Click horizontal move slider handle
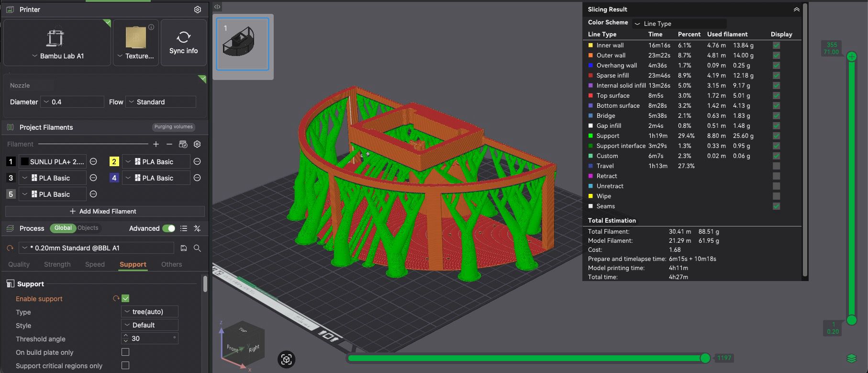The image size is (868, 373). 705,358
